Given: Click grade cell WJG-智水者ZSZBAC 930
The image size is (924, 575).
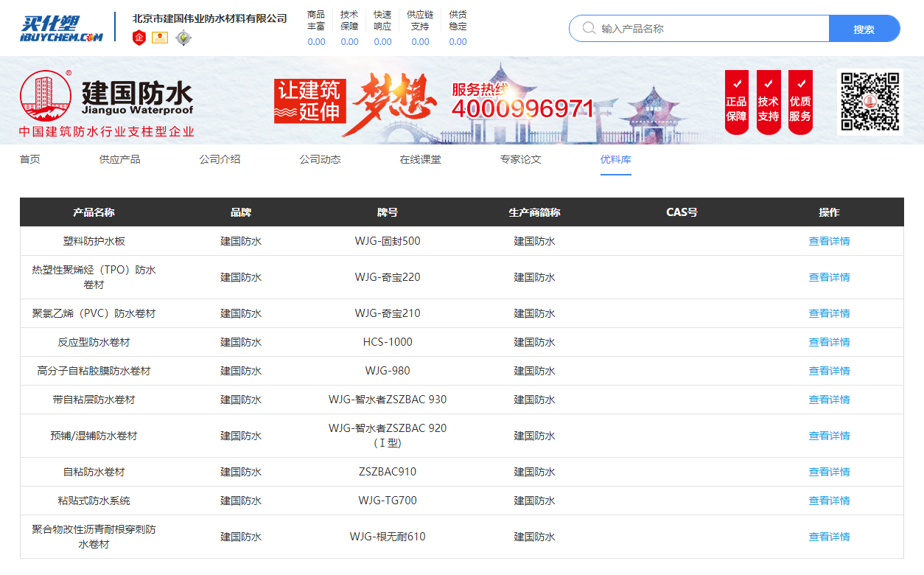Looking at the screenshot, I should point(388,400).
